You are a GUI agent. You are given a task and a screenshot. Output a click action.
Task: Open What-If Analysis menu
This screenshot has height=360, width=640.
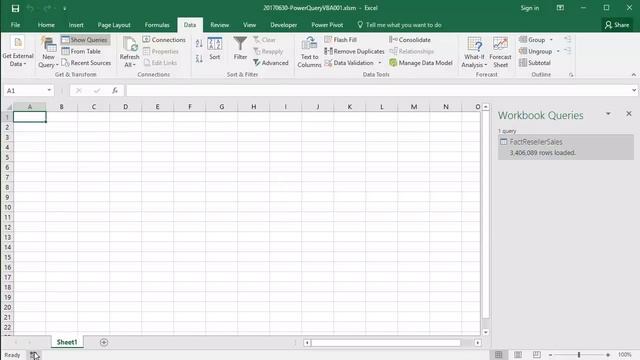pos(474,52)
